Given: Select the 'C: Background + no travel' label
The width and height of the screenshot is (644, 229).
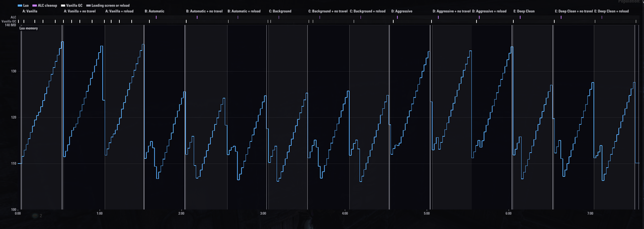Looking at the screenshot, I should point(329,11).
